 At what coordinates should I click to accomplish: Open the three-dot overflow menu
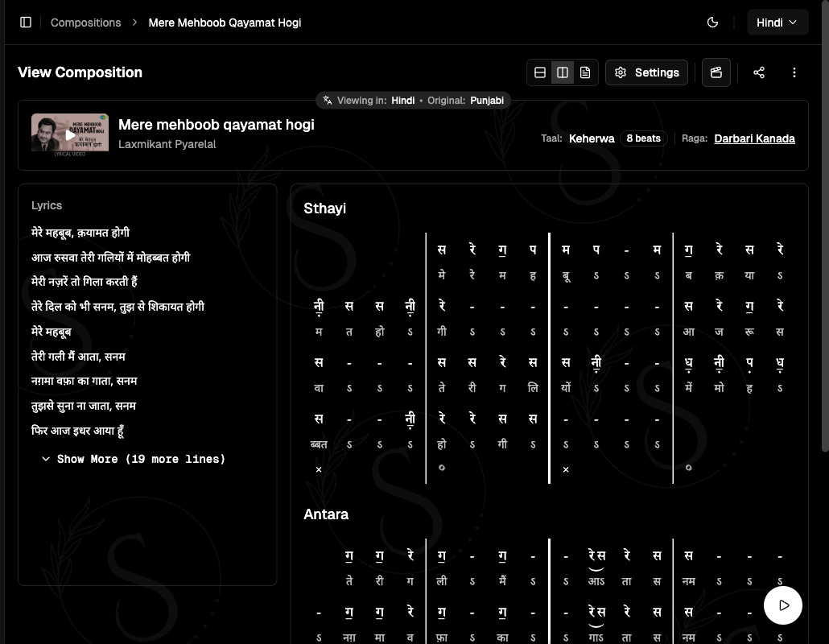tap(794, 72)
